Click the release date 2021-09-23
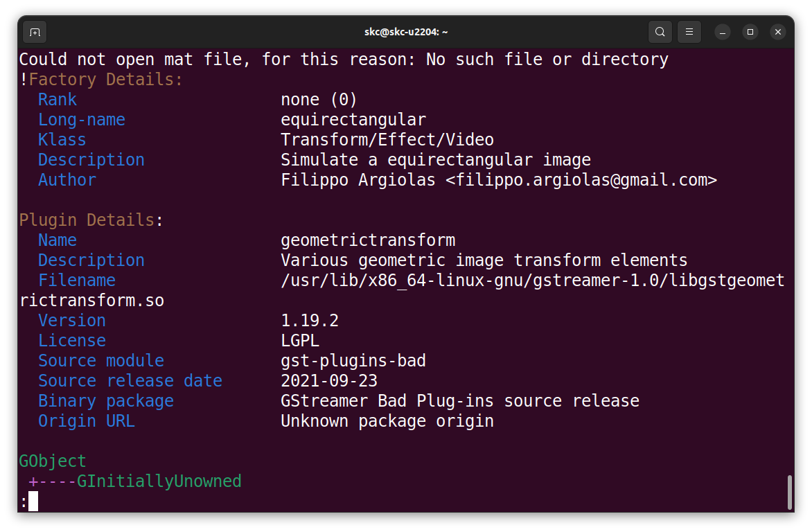The height and width of the screenshot is (532, 812). click(x=329, y=381)
